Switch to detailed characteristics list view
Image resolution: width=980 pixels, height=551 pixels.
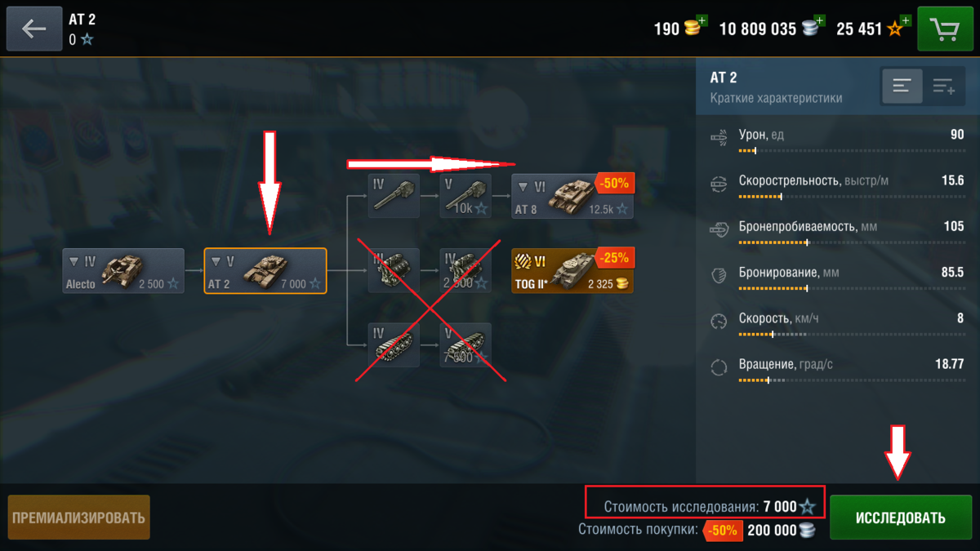coord(943,86)
